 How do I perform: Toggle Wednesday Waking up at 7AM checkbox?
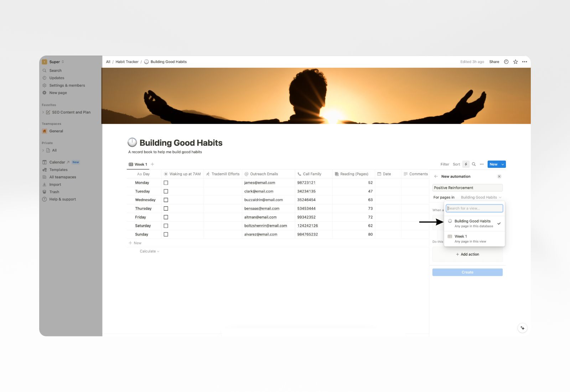tap(166, 200)
